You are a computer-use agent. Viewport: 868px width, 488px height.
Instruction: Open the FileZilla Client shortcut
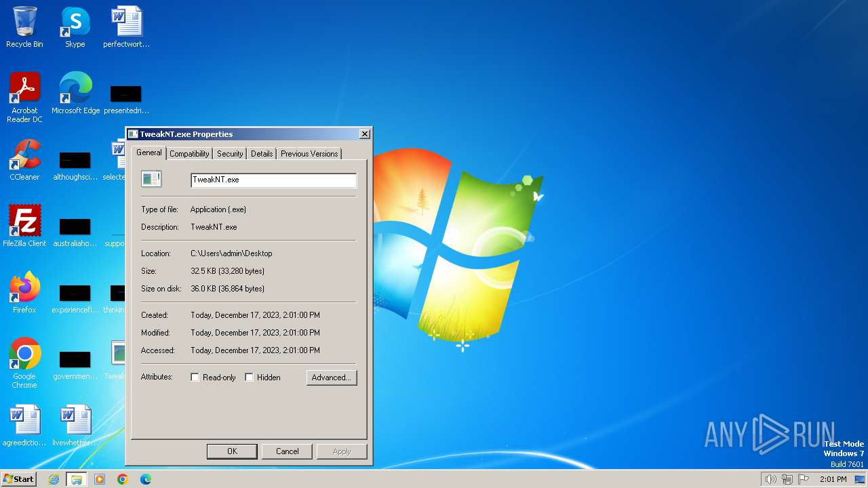24,226
